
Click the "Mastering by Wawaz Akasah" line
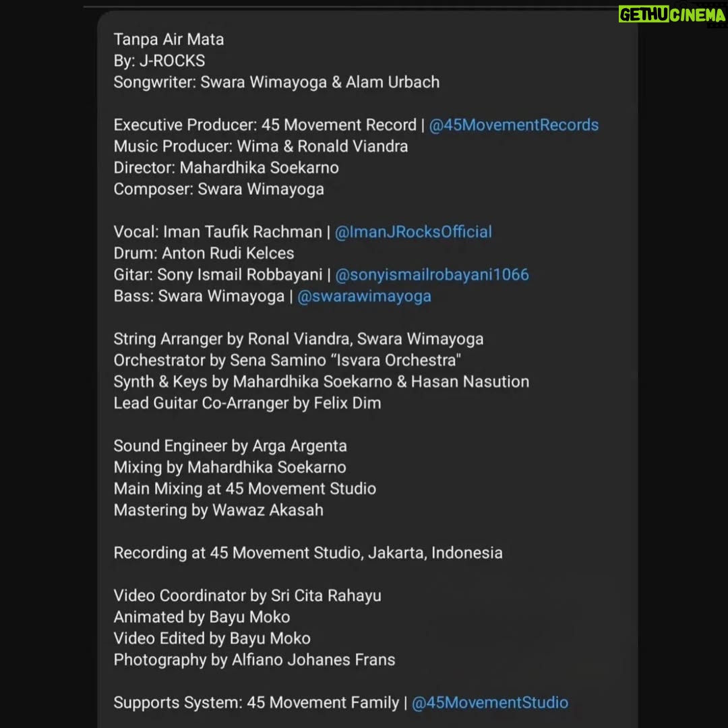[218, 510]
